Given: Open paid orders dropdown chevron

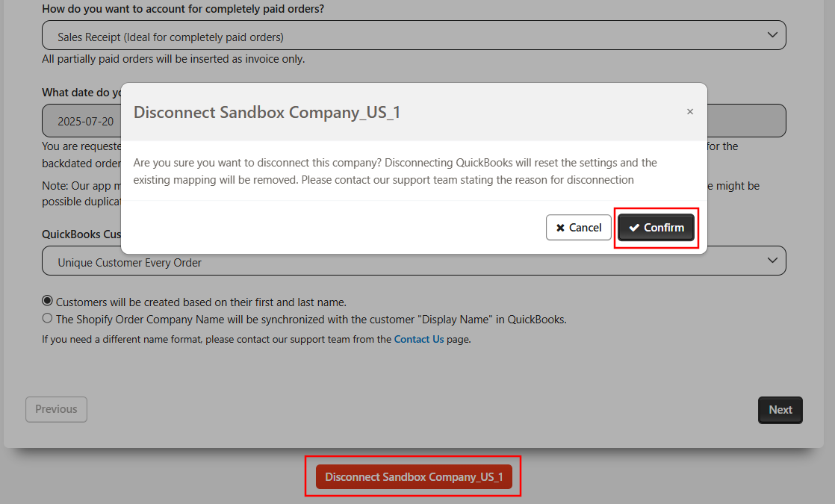Looking at the screenshot, I should (x=772, y=35).
